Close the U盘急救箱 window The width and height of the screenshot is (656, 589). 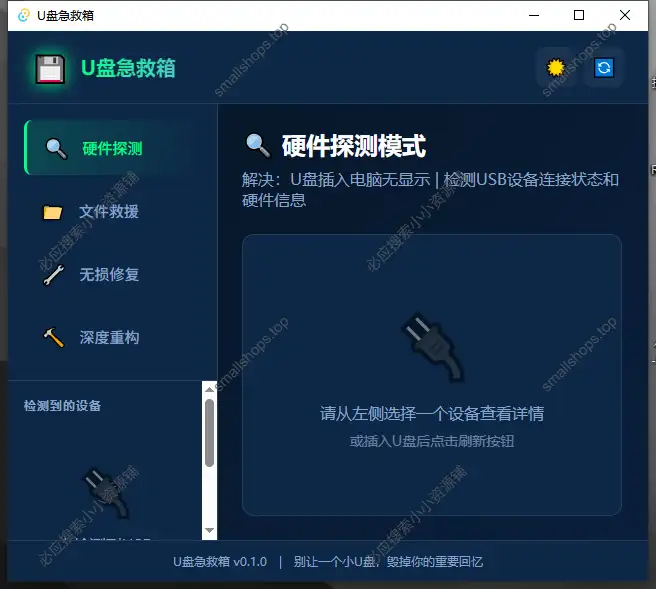coord(625,15)
